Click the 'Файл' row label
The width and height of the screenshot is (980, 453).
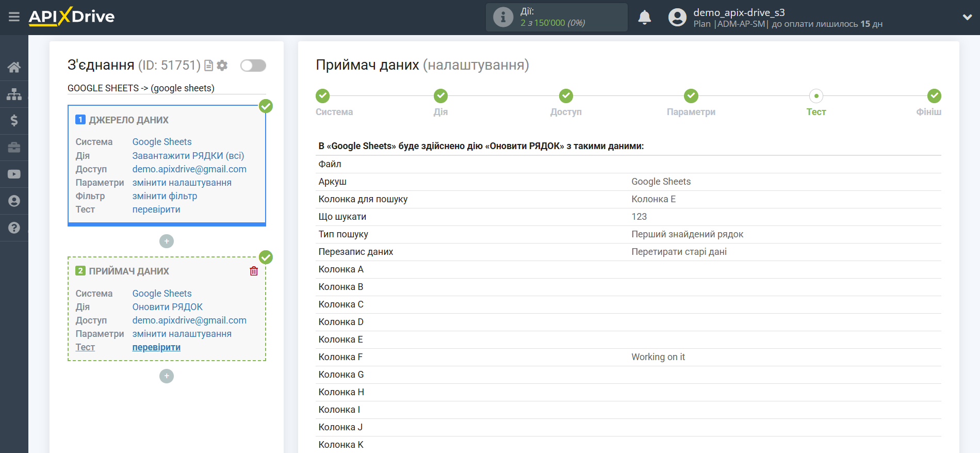(x=330, y=164)
